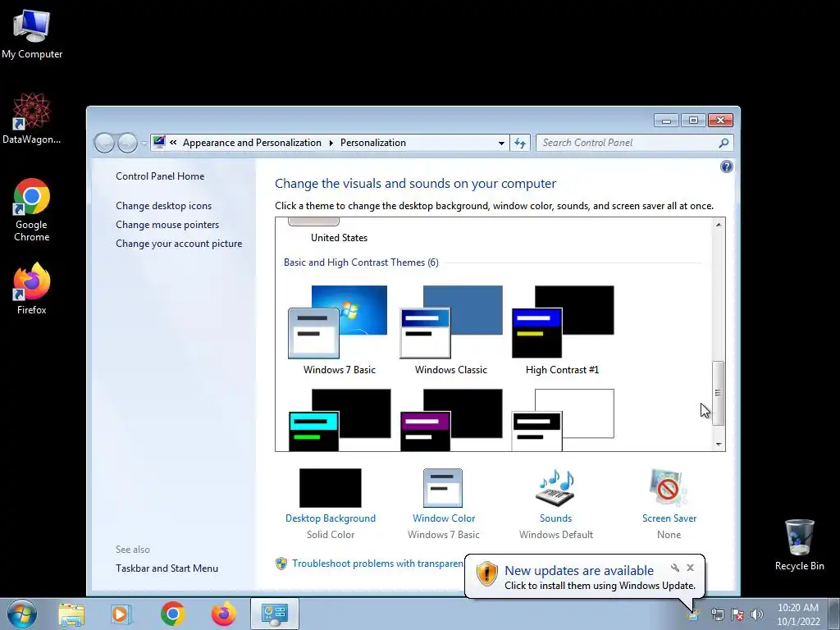This screenshot has height=630, width=840.
Task: Click the Control Panel taskbar button
Action: pos(274,614)
